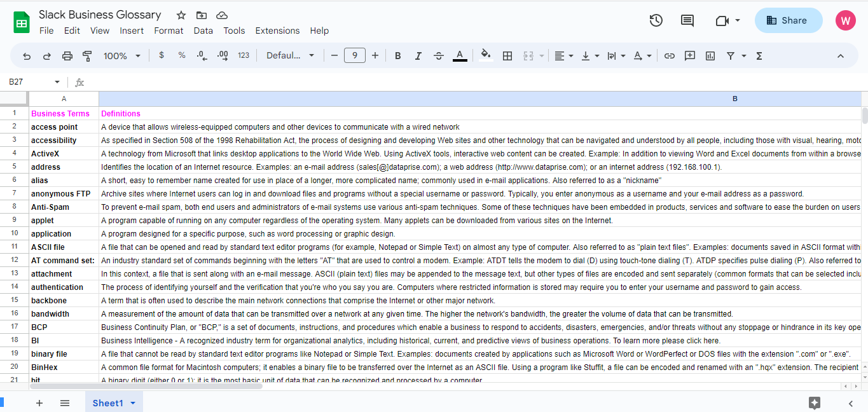Increase decimal places
This screenshot has height=412, width=868.
(x=223, y=56)
